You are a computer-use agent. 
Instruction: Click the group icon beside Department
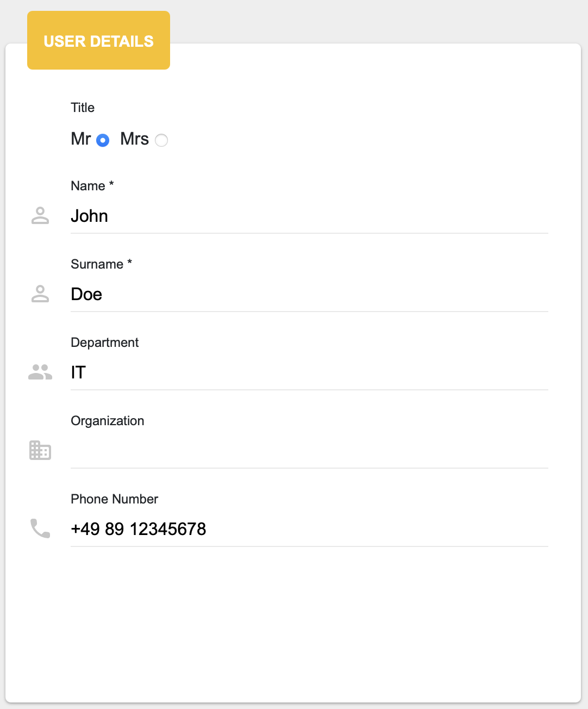point(40,372)
